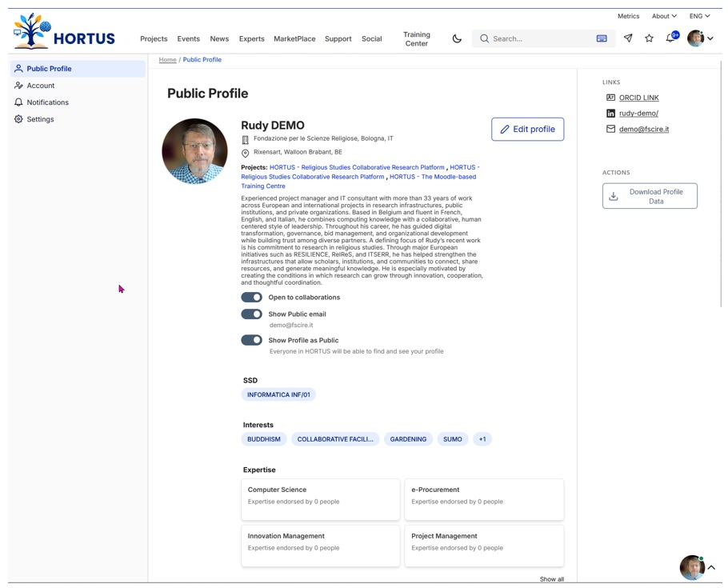Click envelope icon beside demo@fscire.it link
The width and height of the screenshot is (728, 588).
click(610, 129)
